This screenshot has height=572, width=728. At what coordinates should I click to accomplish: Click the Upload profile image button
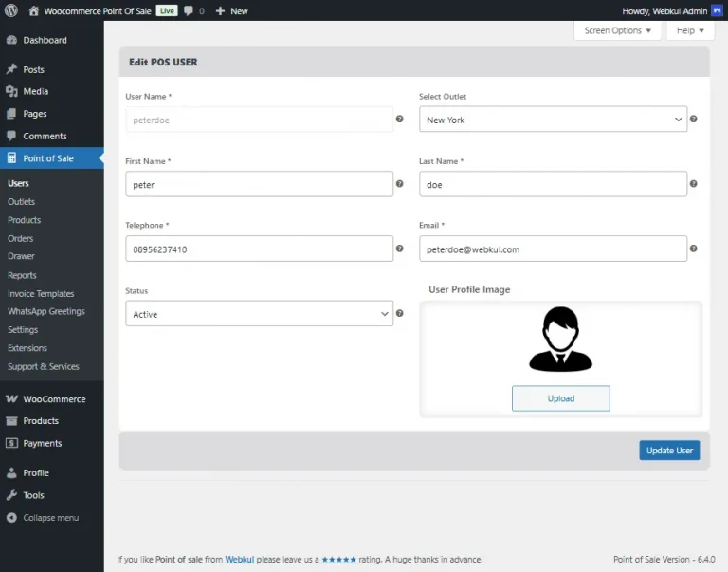[x=560, y=398]
